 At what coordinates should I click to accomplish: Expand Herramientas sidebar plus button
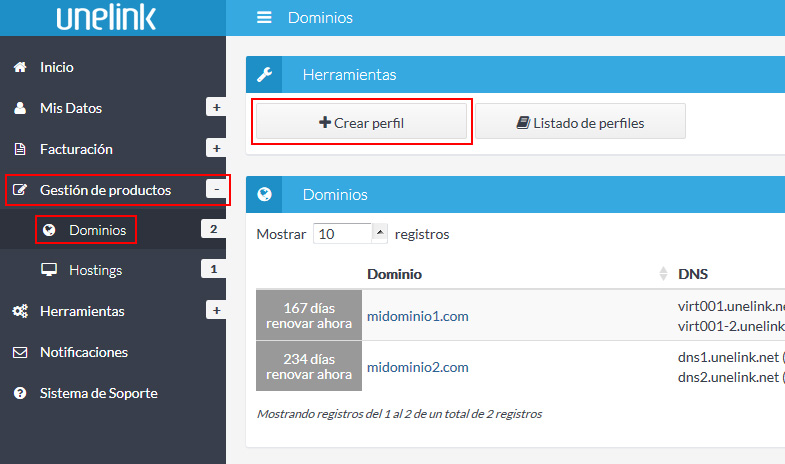215,311
